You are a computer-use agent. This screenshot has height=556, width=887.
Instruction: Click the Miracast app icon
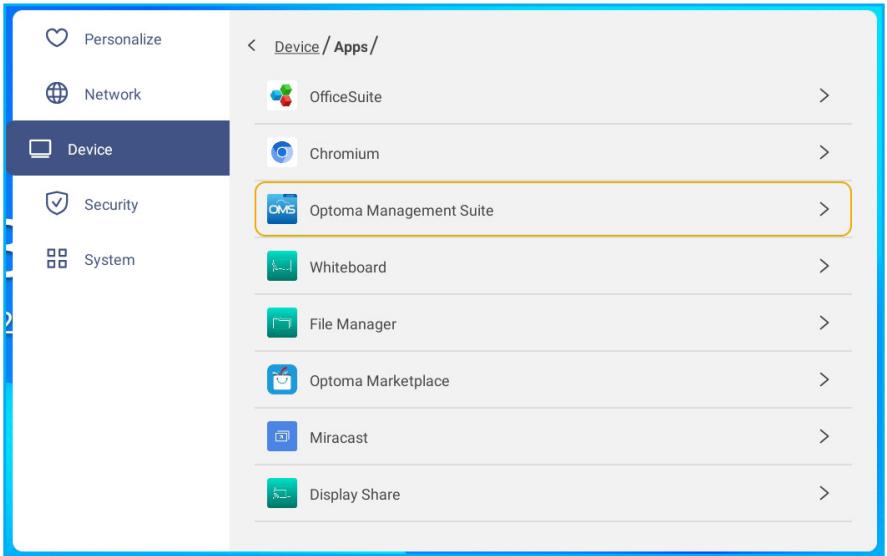point(282,437)
